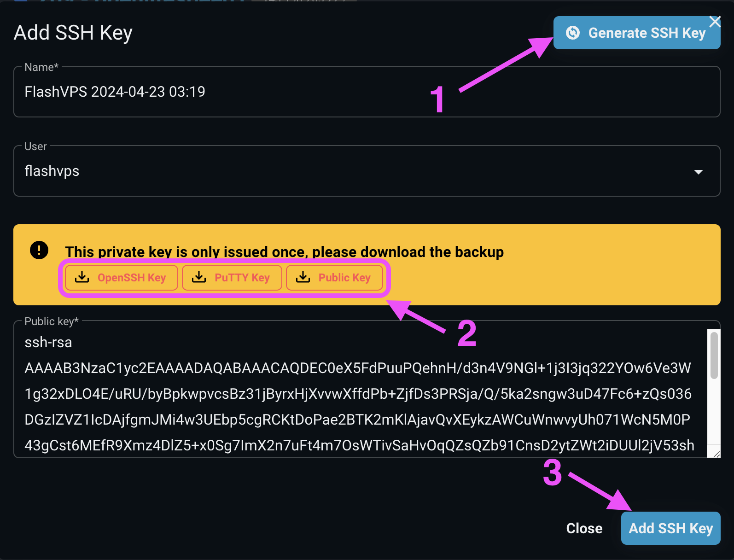Click the download icon beside OpenSSH Key
The image size is (734, 560).
(x=82, y=277)
